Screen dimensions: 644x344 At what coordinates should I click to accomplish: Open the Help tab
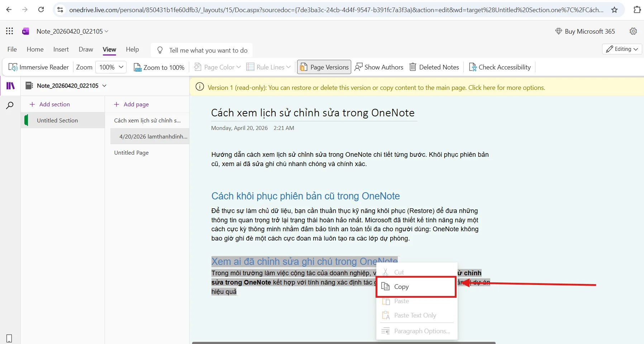pyautogui.click(x=132, y=49)
